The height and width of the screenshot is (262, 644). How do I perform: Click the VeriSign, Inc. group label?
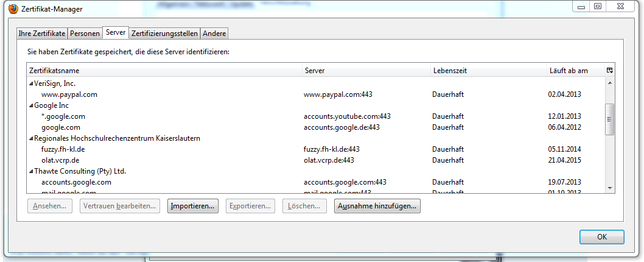55,83
